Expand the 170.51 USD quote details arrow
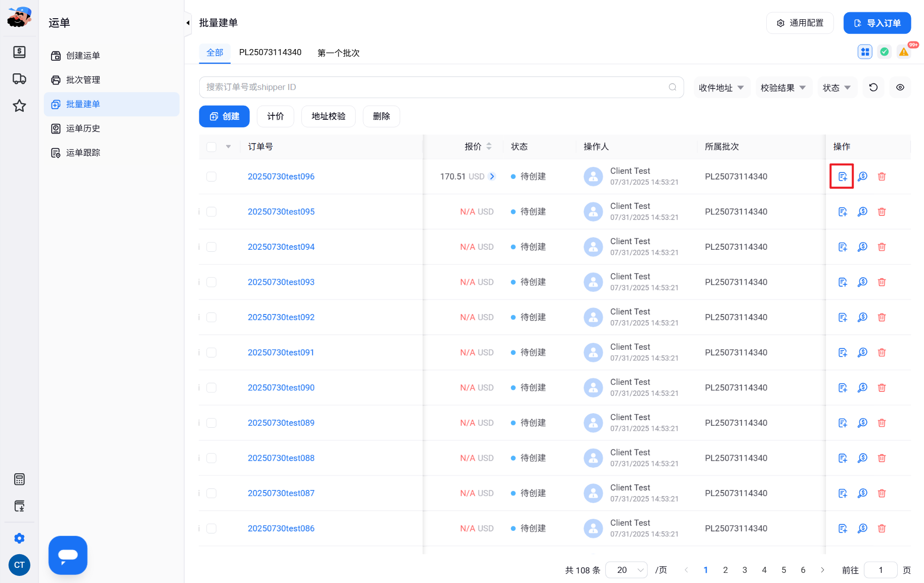The width and height of the screenshot is (924, 583). [x=492, y=176]
